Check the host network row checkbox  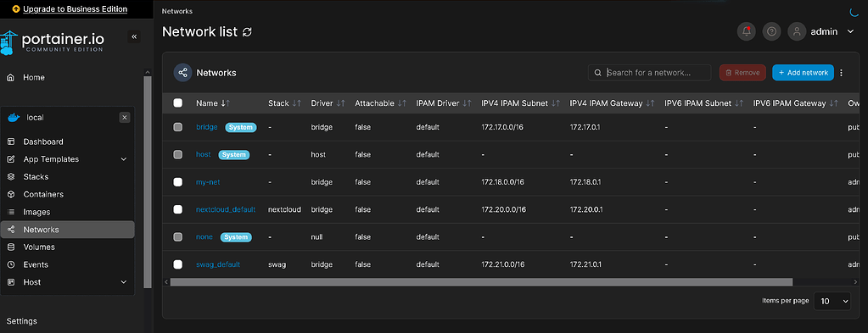(x=177, y=155)
